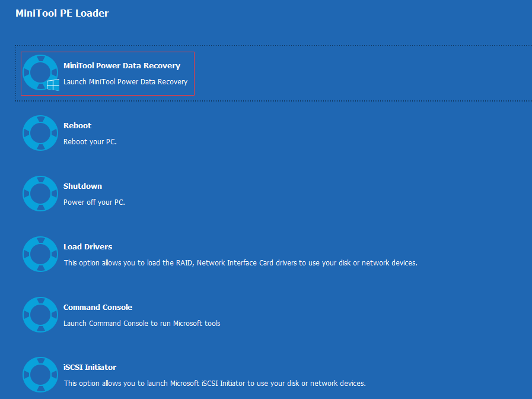Click the Load Drivers lifebuoy icon
The height and width of the screenshot is (399, 532).
tap(40, 254)
